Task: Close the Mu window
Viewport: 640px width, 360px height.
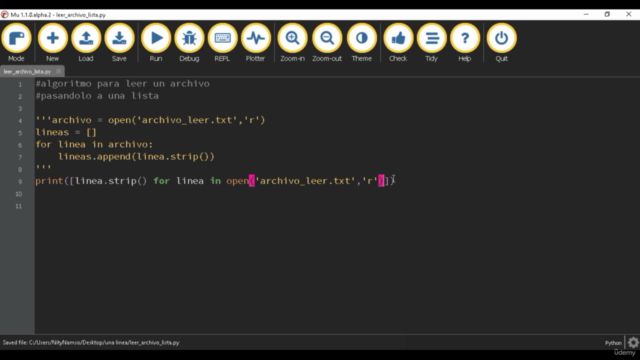Action: (629, 14)
